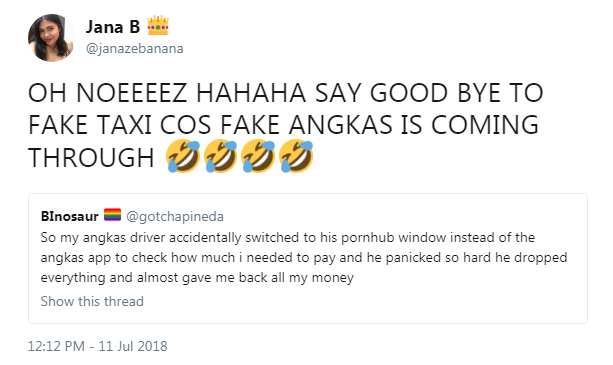Open the quoted tweet text about angkas driver

304,258
